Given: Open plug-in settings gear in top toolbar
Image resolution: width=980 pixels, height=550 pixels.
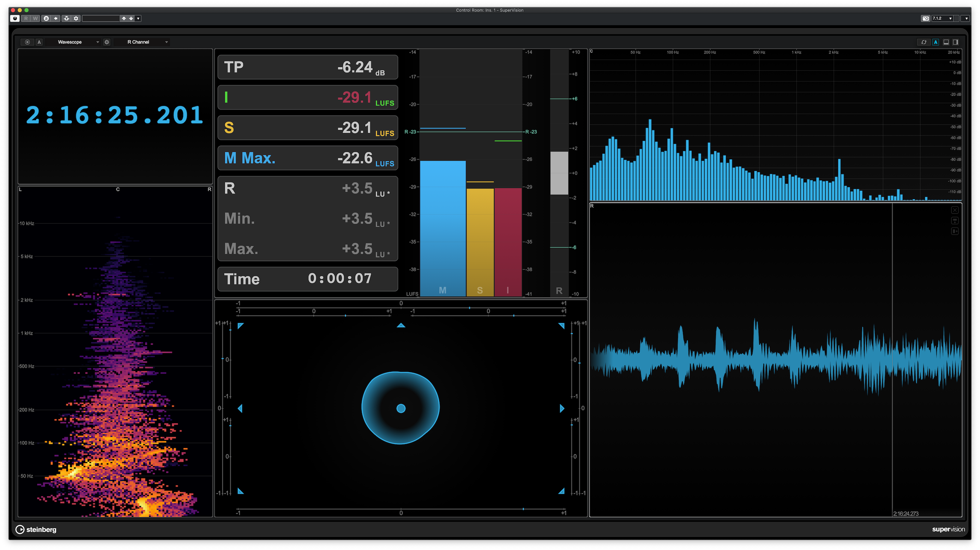Looking at the screenshot, I should click(76, 18).
